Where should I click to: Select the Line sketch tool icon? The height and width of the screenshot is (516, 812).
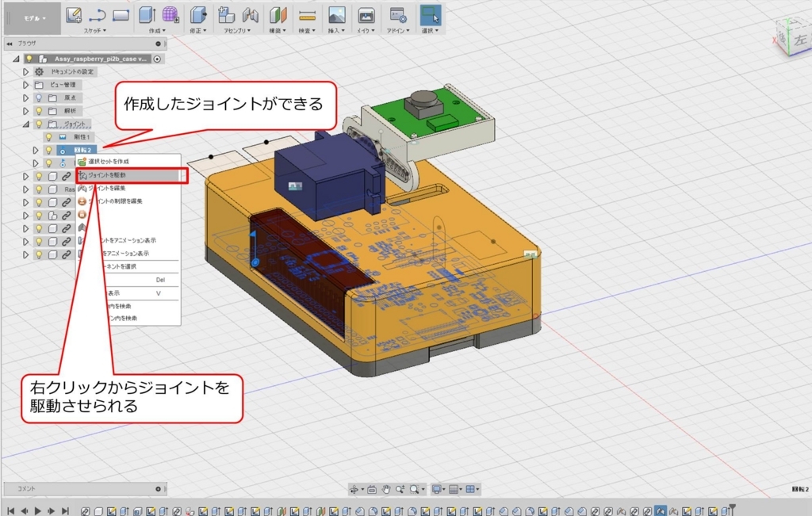[98, 15]
